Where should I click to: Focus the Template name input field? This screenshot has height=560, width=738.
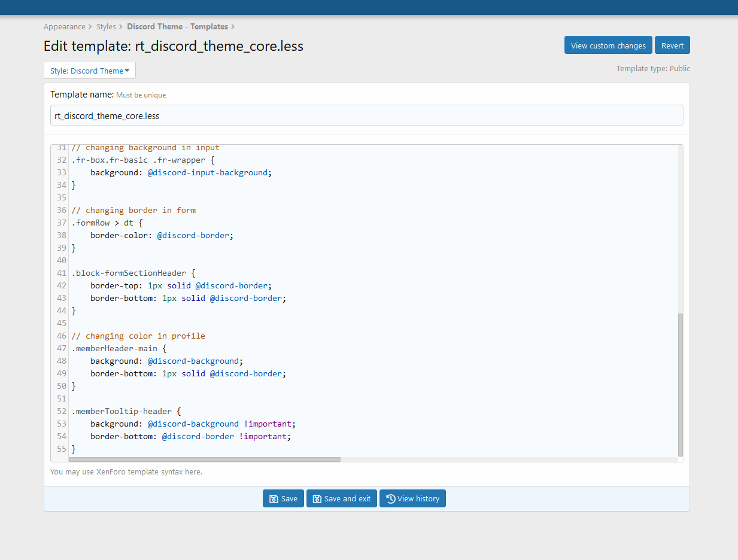(x=366, y=115)
